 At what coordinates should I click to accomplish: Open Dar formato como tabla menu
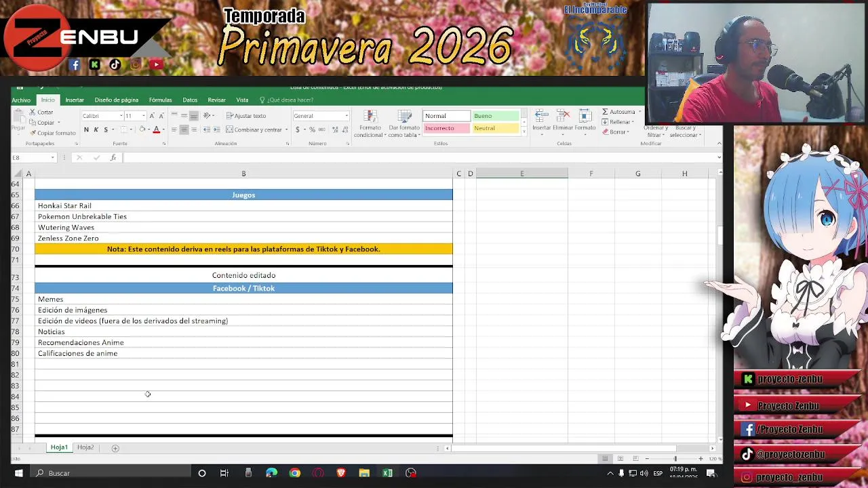pyautogui.click(x=404, y=123)
